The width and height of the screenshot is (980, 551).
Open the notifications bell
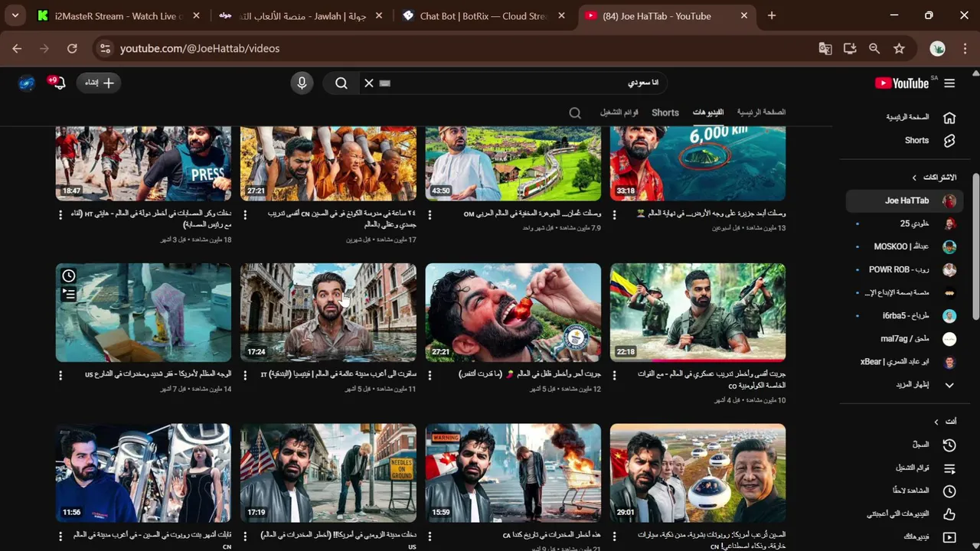tap(59, 83)
